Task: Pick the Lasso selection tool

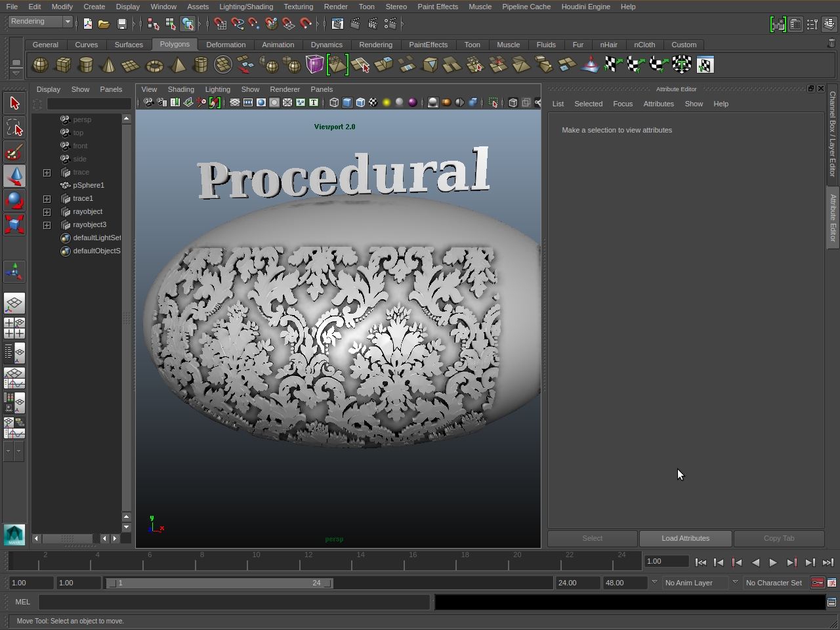Action: 14,127
